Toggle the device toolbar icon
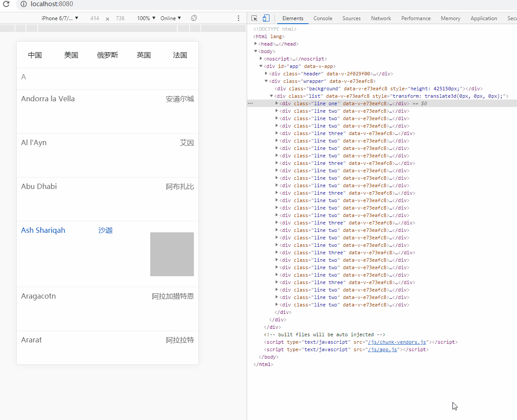 (266, 18)
